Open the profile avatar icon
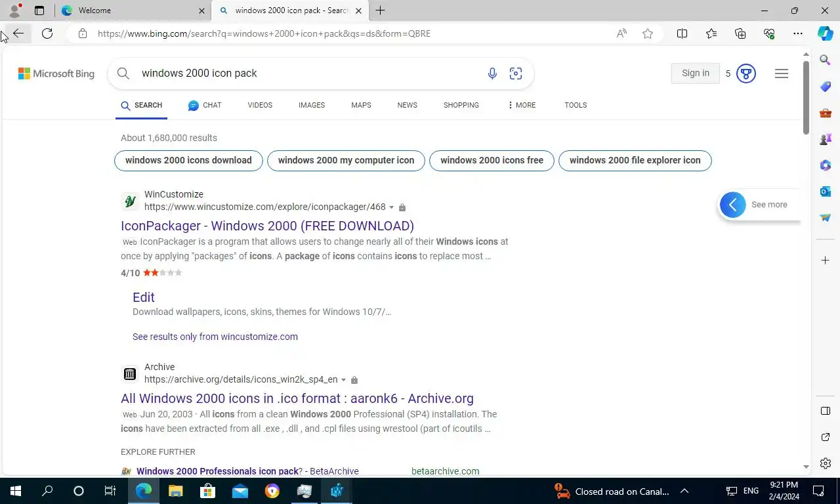This screenshot has width=840, height=504. click(14, 10)
